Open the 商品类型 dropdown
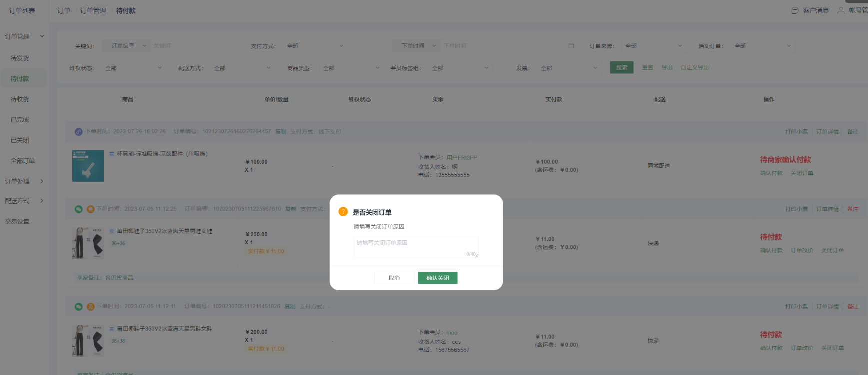This screenshot has width=868, height=375. pyautogui.click(x=351, y=68)
